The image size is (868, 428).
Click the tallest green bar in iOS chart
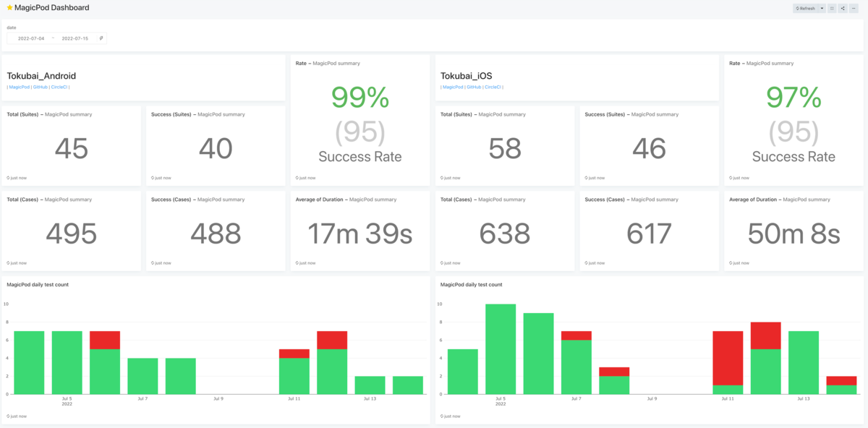click(501, 349)
